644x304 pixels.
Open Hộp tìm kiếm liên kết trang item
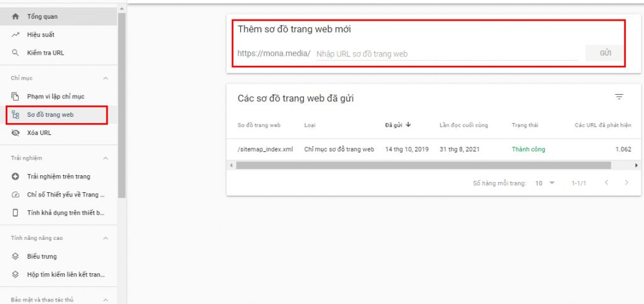pos(65,274)
